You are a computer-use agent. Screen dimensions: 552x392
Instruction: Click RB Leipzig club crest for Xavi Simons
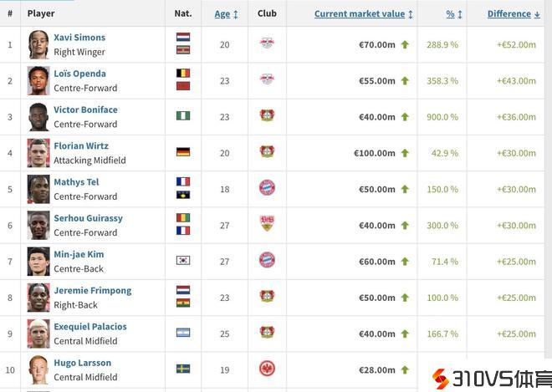(x=267, y=43)
